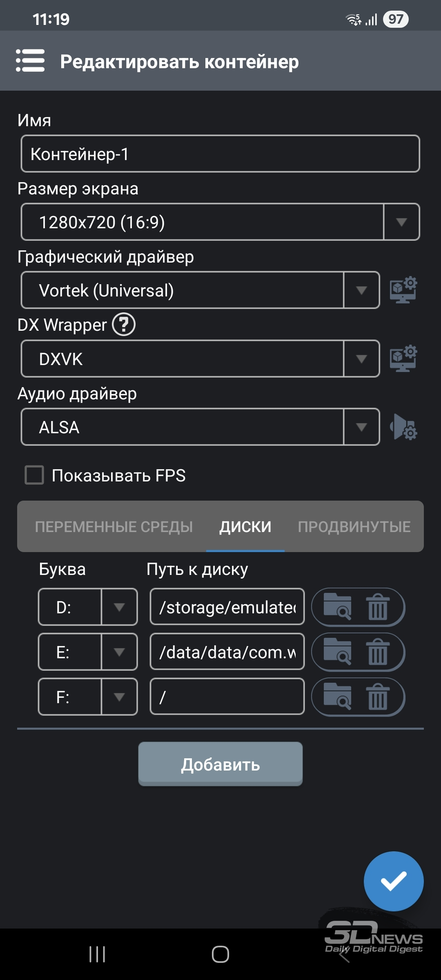Open DX Wrapper configuration settings icon

[403, 359]
